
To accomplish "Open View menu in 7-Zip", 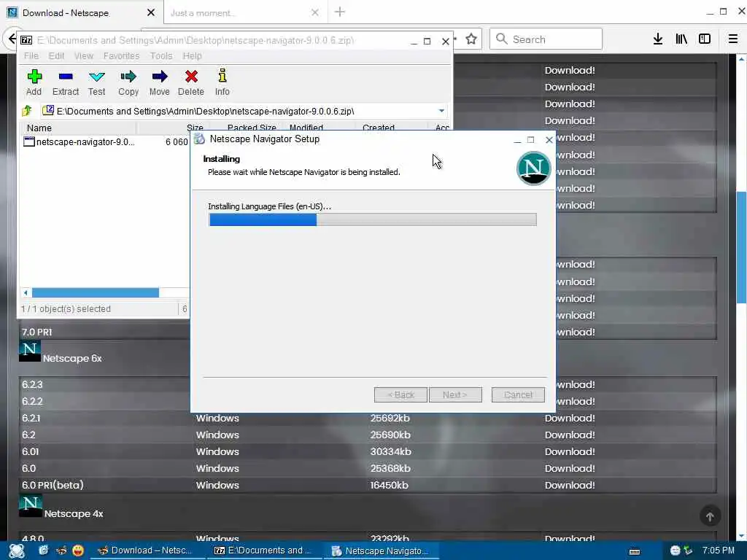I will (x=84, y=55).
